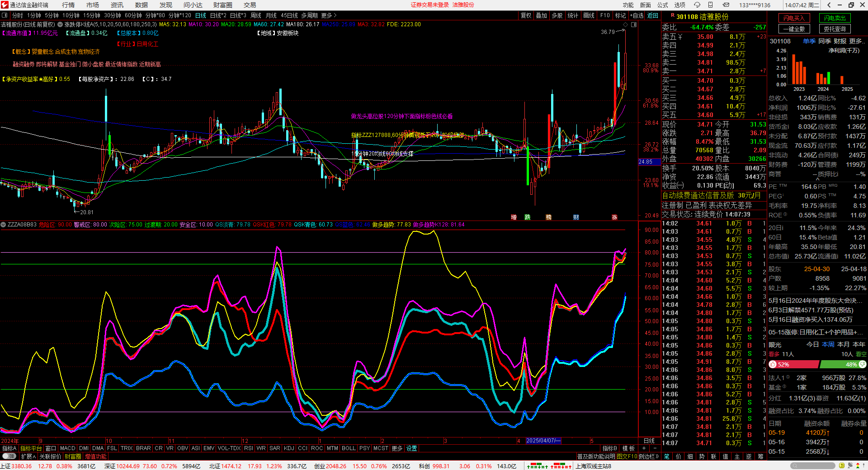Open the 指标B indicator group selector
The height and width of the screenshot is (470, 868).
pos(609,448)
